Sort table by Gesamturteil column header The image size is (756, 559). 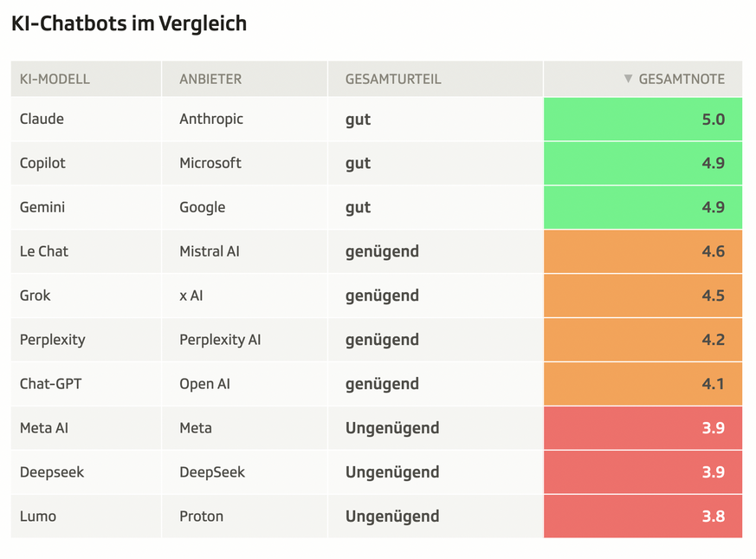tap(393, 79)
